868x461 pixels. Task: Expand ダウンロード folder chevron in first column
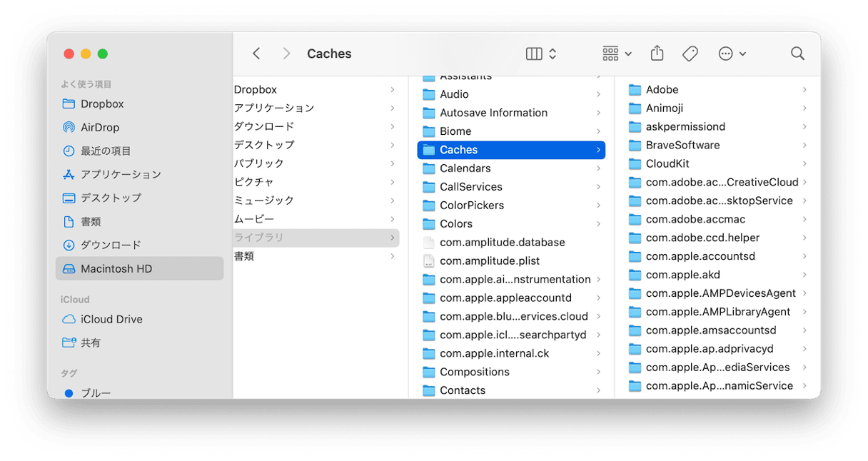pyautogui.click(x=392, y=126)
